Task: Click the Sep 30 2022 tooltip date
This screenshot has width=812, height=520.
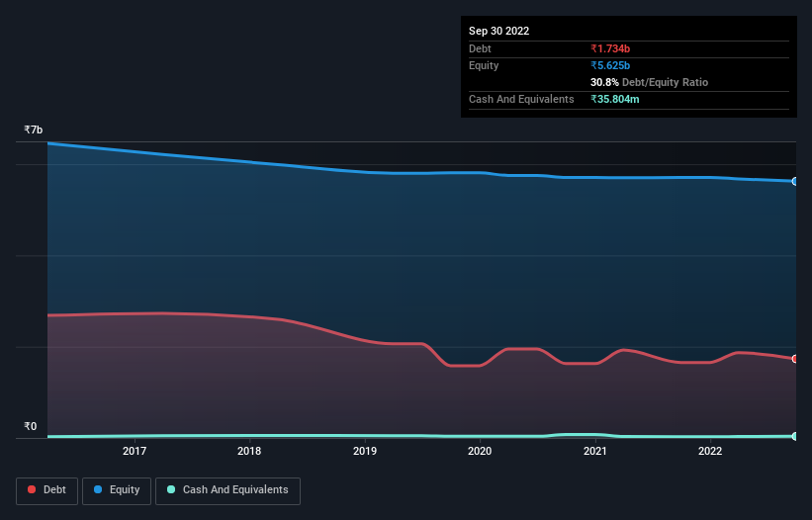Action: point(499,31)
